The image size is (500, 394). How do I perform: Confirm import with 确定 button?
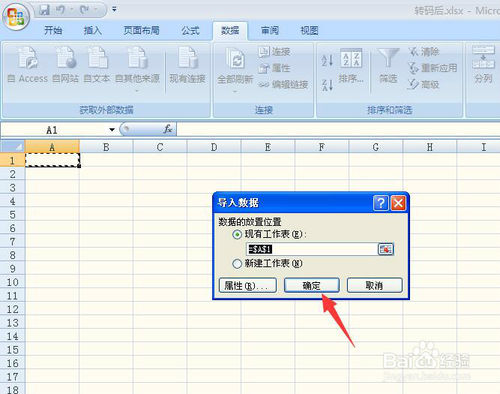point(311,286)
